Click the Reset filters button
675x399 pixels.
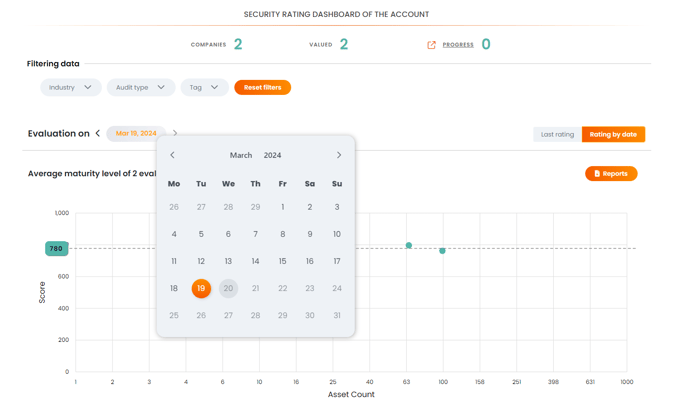(x=263, y=87)
